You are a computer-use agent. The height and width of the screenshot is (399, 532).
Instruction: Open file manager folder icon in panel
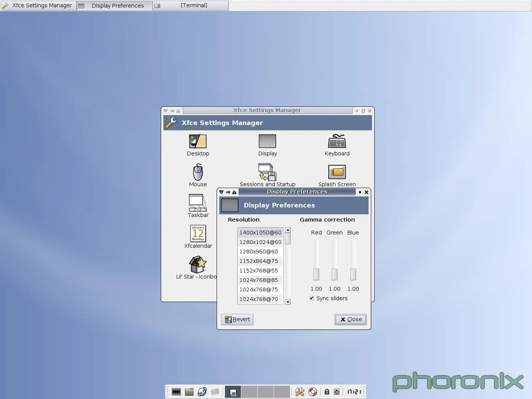coord(189,392)
